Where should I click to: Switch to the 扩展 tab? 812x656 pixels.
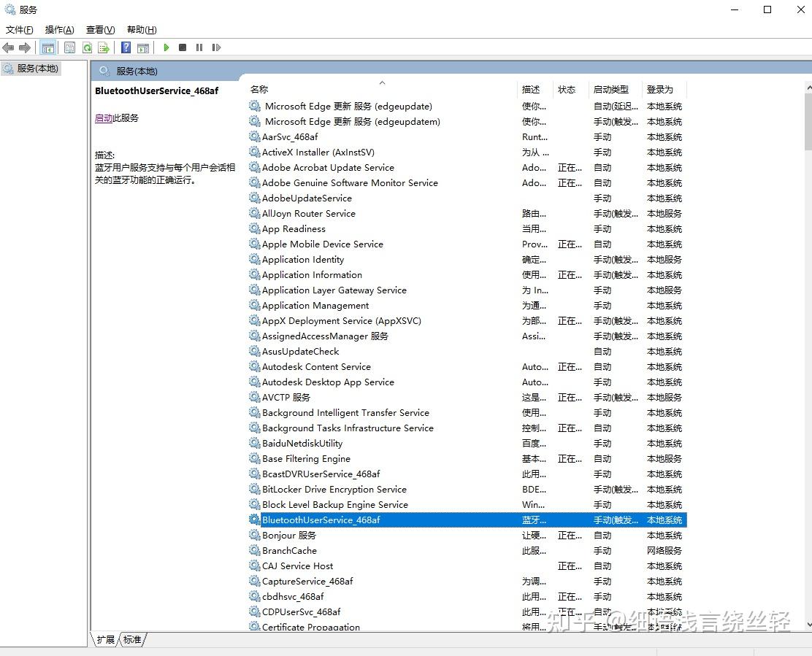pyautogui.click(x=106, y=639)
